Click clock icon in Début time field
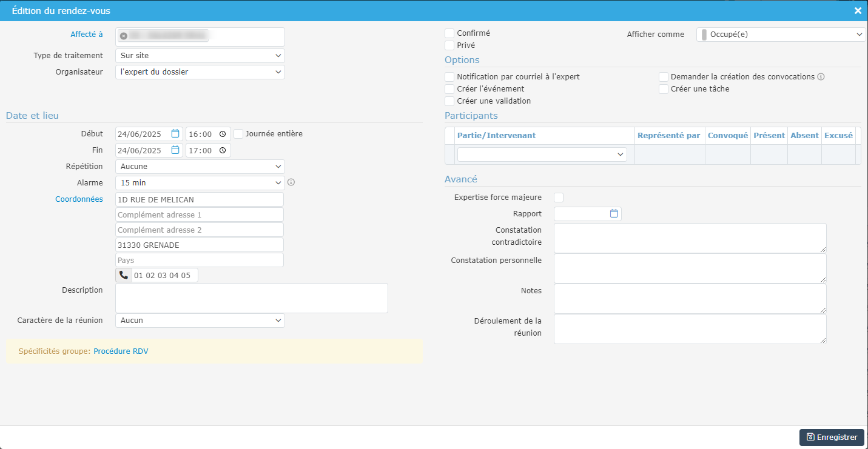Screen dimensions: 868x449 click(x=223, y=134)
